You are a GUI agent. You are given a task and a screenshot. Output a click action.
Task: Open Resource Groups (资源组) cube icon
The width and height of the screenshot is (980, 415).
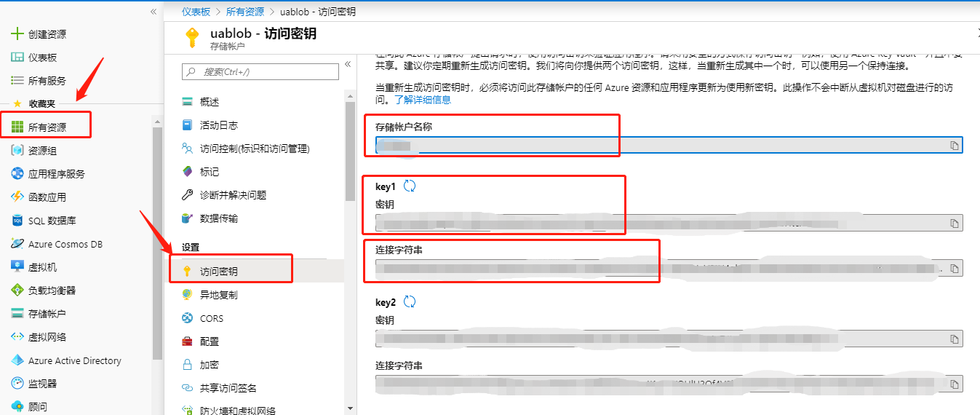click(x=17, y=151)
